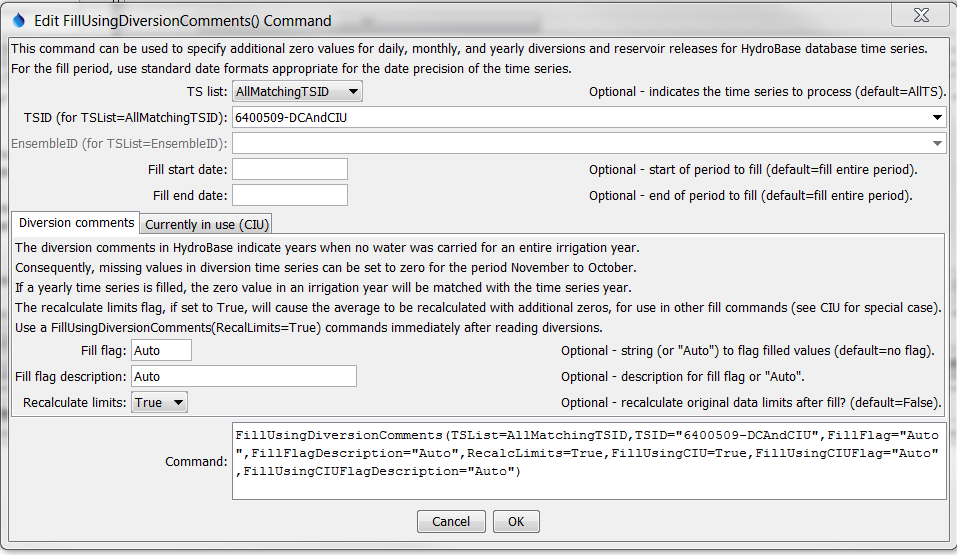Click the EnsembleID input field
Screen dimensions: 957x555
coord(580,143)
